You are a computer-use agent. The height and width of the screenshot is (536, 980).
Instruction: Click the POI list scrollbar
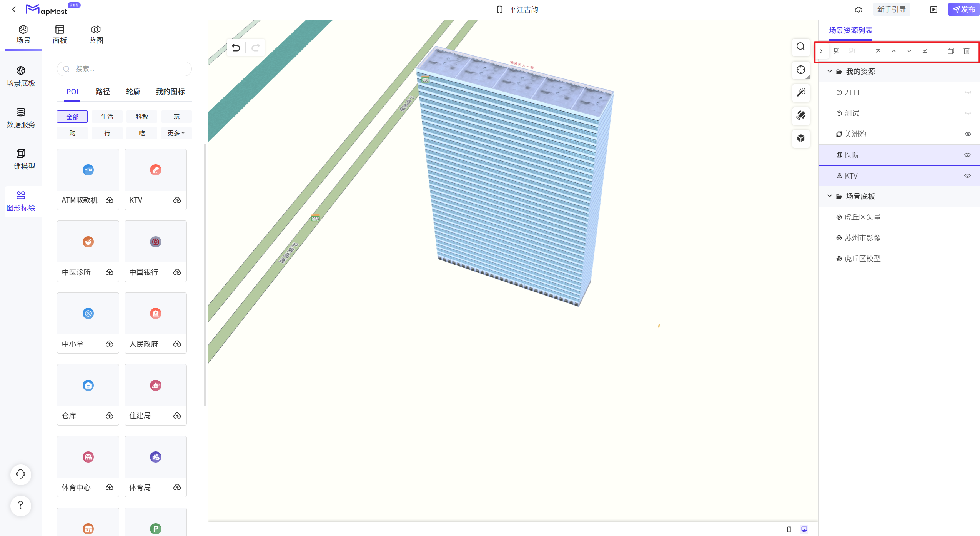tap(205, 275)
